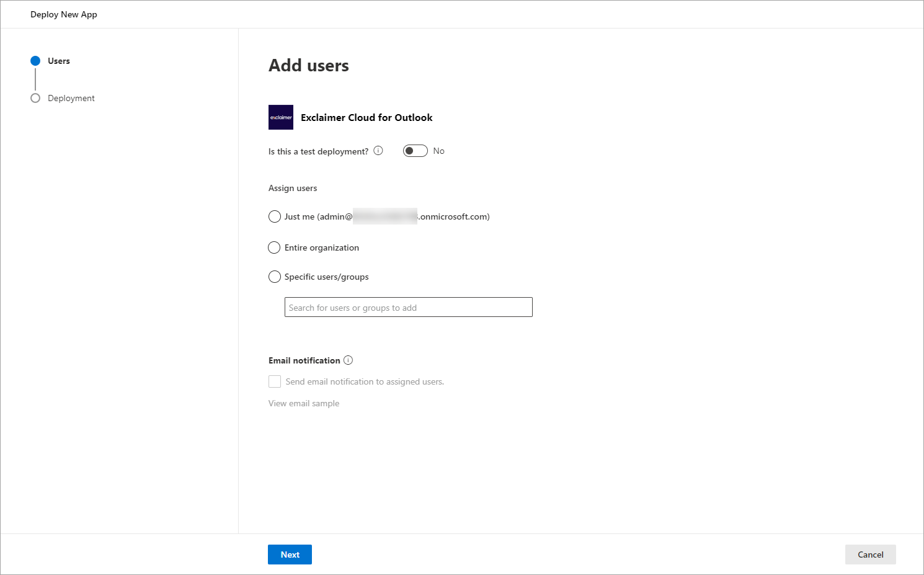Click the No label beside the toggle

click(x=439, y=151)
